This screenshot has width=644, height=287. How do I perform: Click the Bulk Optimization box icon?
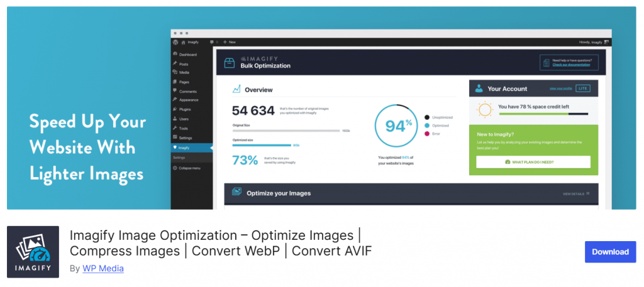tap(229, 63)
